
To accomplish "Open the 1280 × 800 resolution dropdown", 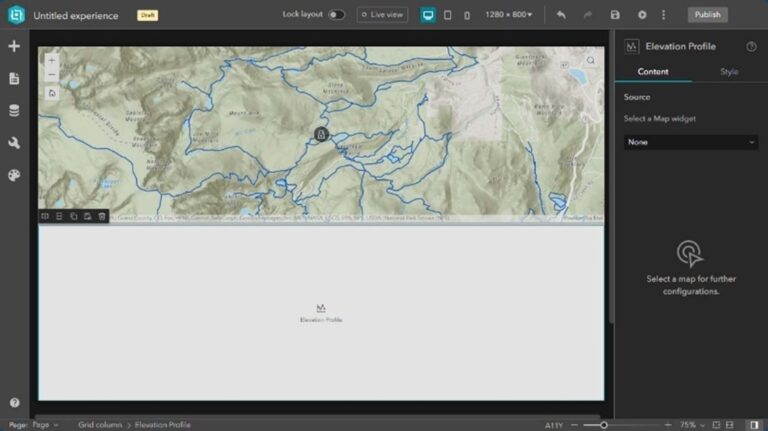I will click(509, 15).
